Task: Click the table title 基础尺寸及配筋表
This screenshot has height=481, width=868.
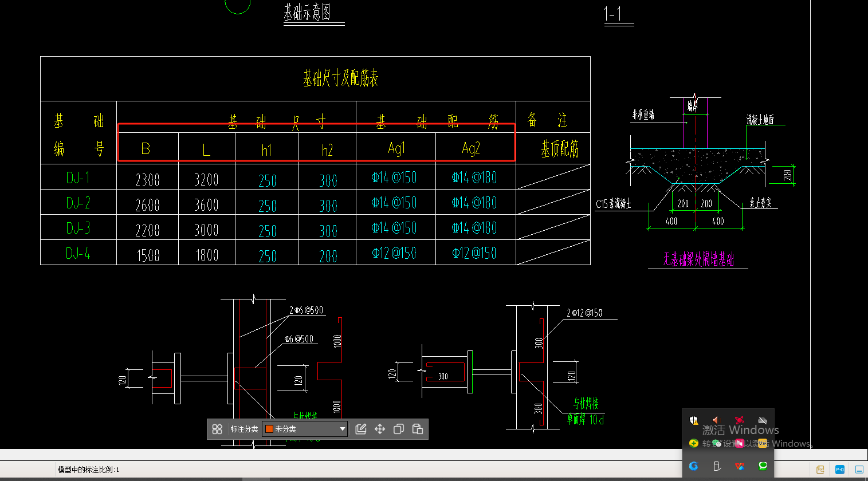Action: pyautogui.click(x=341, y=78)
